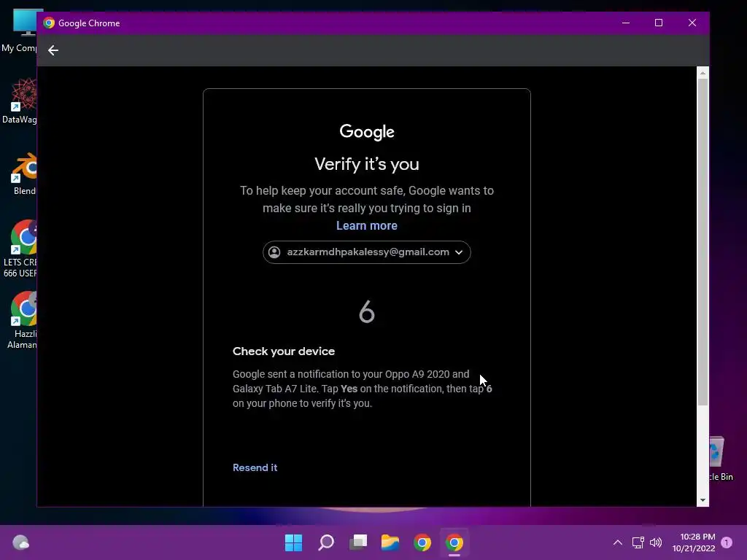
Task: Click the "Check your device" heading
Action: pyautogui.click(x=284, y=351)
